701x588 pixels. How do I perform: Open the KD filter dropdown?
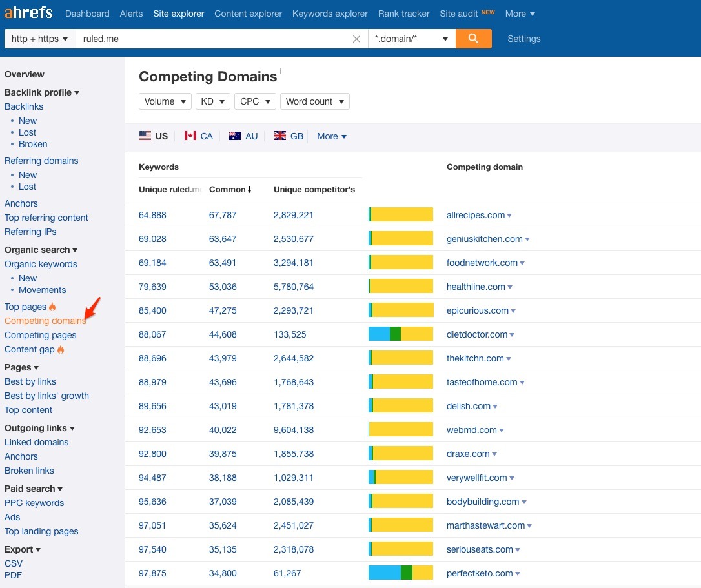coord(213,101)
